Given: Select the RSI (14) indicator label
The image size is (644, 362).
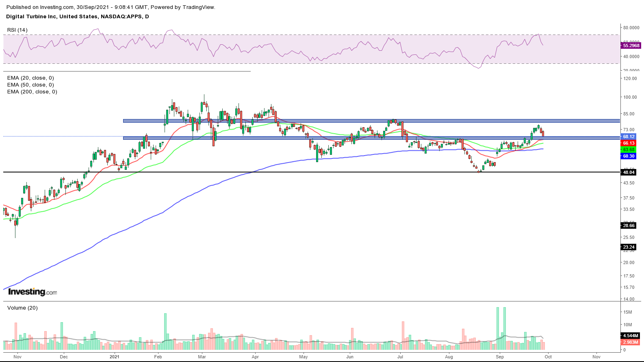Looking at the screenshot, I should tap(17, 30).
